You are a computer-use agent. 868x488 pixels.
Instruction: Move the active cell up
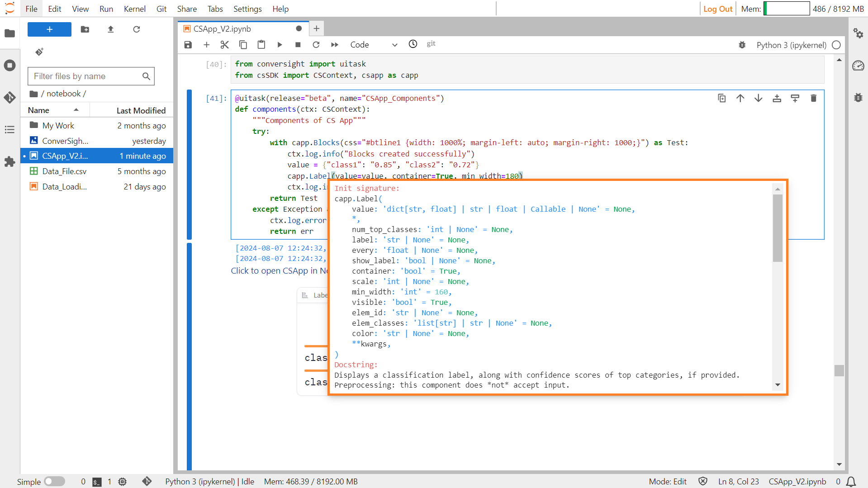[x=740, y=98]
